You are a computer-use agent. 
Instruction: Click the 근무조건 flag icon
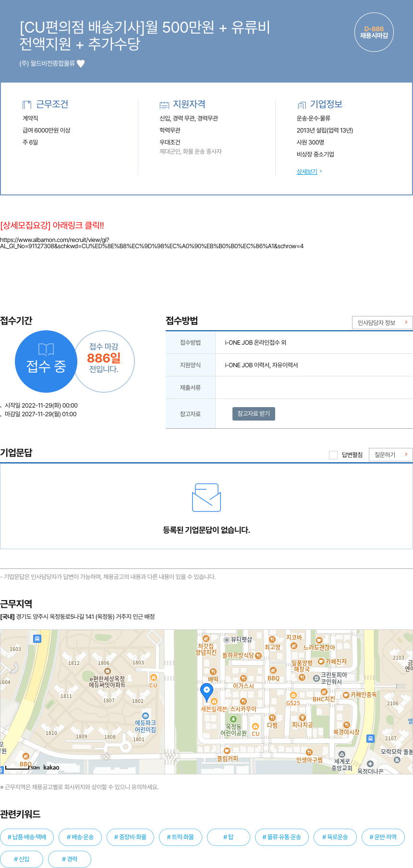coord(27,105)
